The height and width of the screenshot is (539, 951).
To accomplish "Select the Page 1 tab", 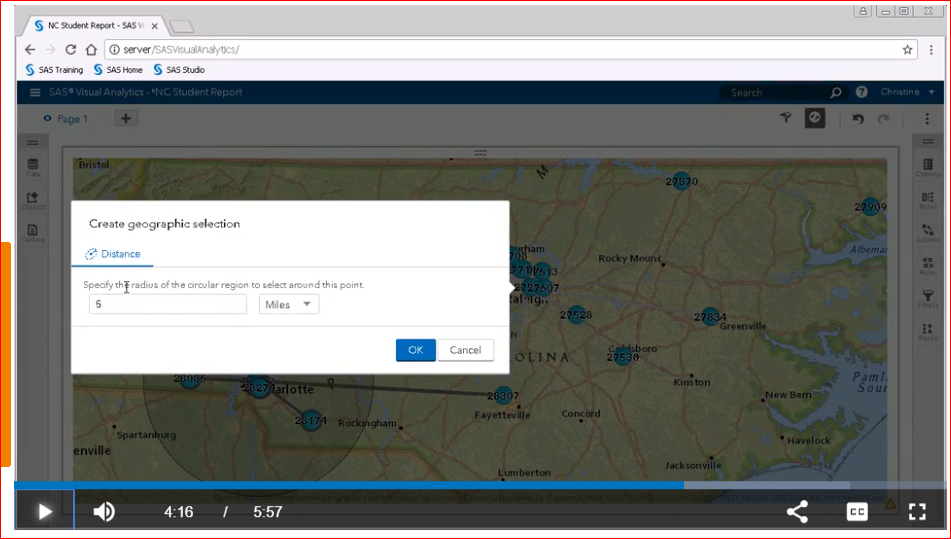I will coord(67,119).
